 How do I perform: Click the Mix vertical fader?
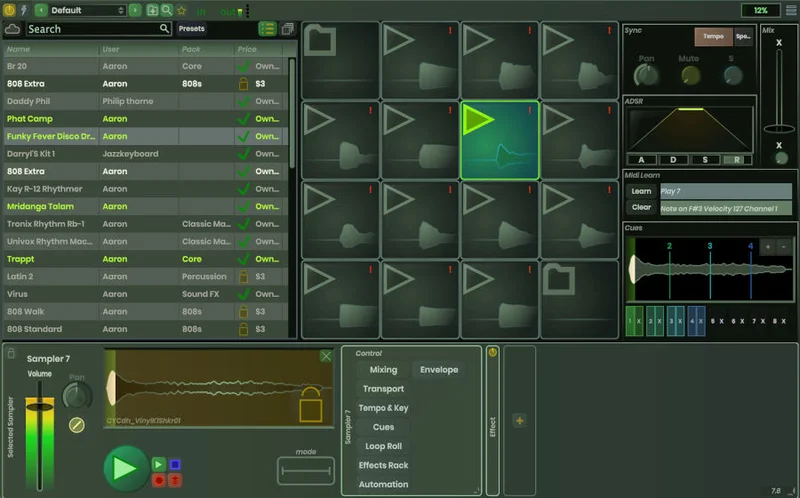[779, 91]
